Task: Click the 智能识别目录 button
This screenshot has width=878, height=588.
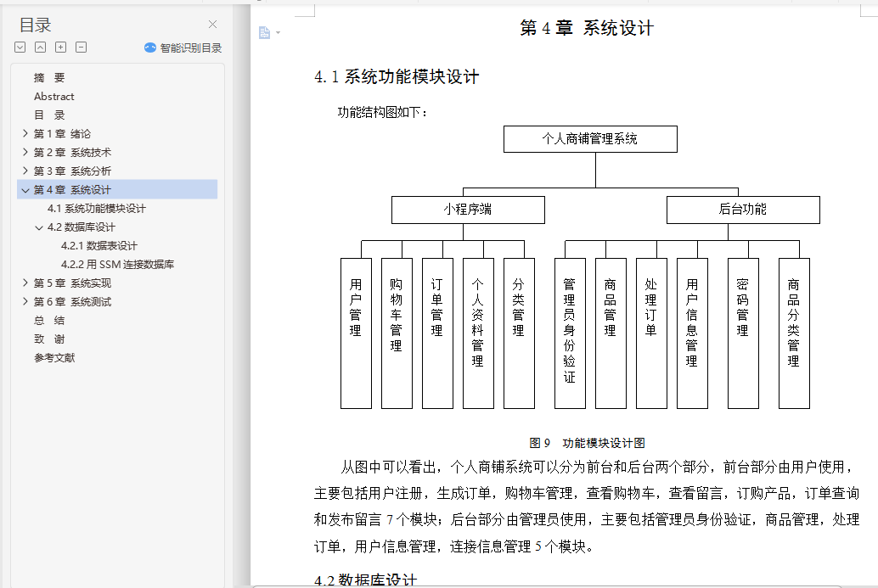Action: click(x=183, y=48)
